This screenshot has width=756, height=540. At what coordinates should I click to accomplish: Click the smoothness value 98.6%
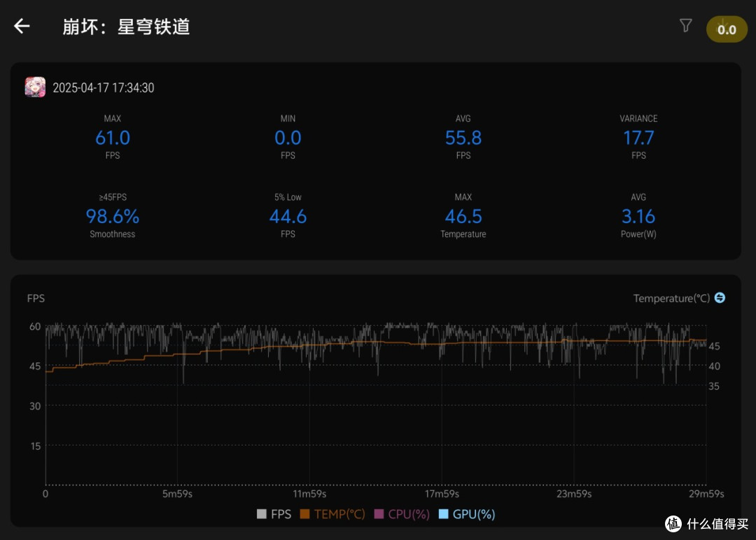click(x=112, y=216)
